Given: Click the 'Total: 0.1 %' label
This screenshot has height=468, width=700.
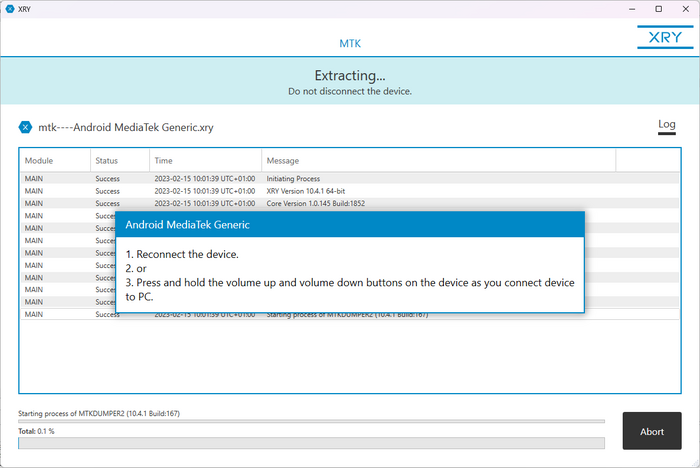Looking at the screenshot, I should click(x=36, y=431).
